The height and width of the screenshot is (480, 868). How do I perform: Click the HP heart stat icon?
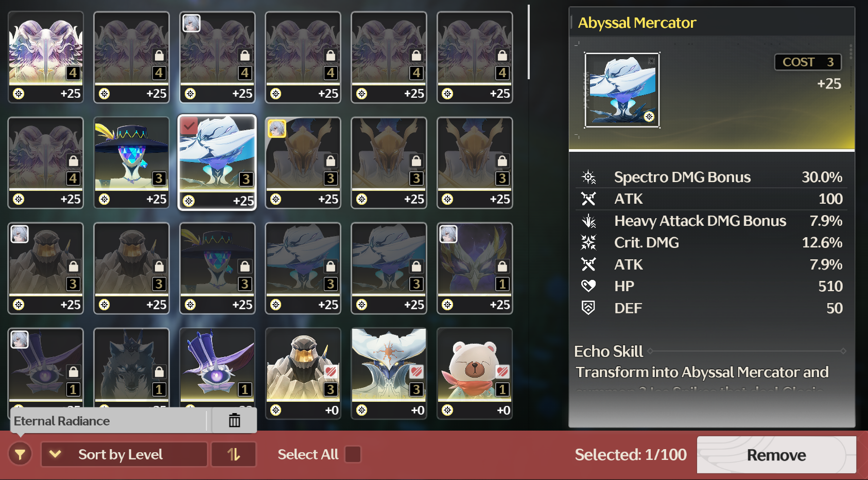tap(588, 286)
